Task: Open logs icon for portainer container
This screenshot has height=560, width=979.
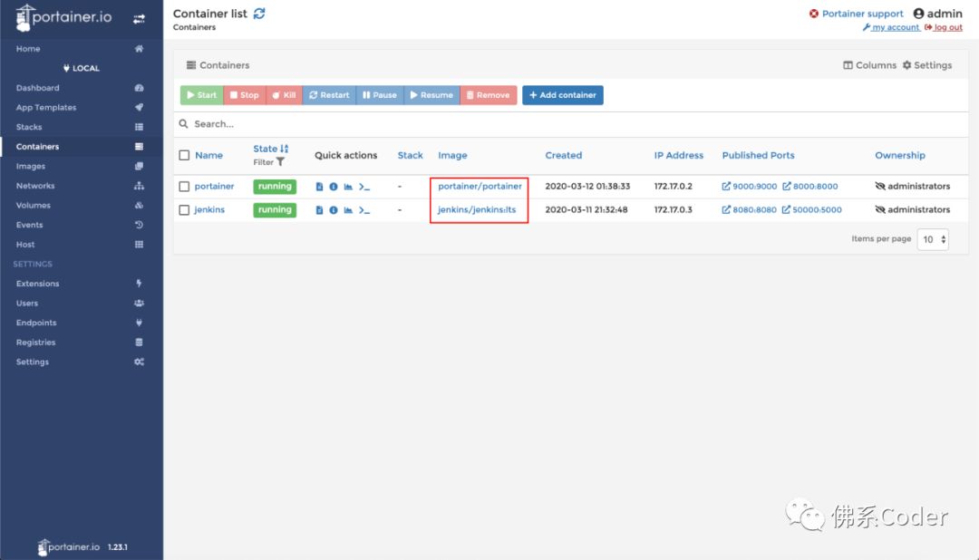Action: tap(319, 187)
